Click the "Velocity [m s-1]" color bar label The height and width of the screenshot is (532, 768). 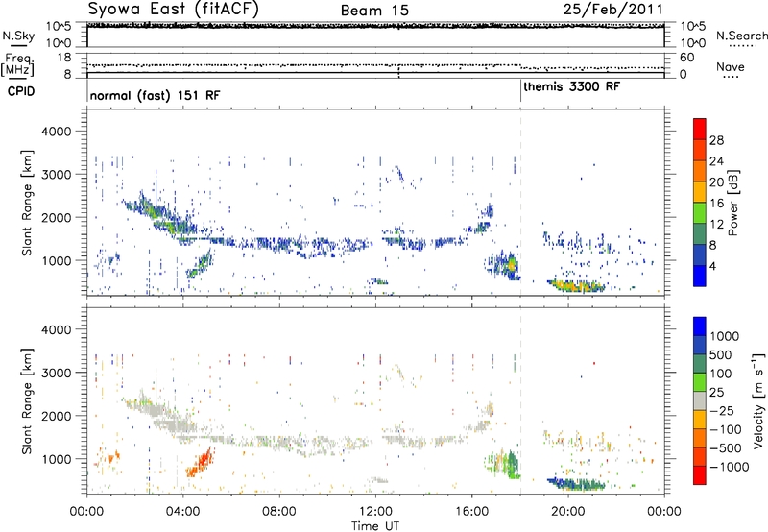[758, 400]
